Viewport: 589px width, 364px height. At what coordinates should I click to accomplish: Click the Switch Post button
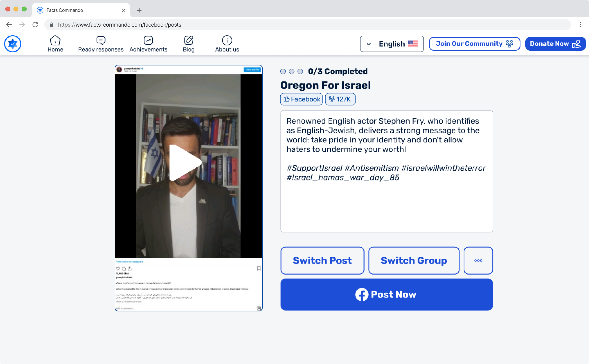pos(322,260)
